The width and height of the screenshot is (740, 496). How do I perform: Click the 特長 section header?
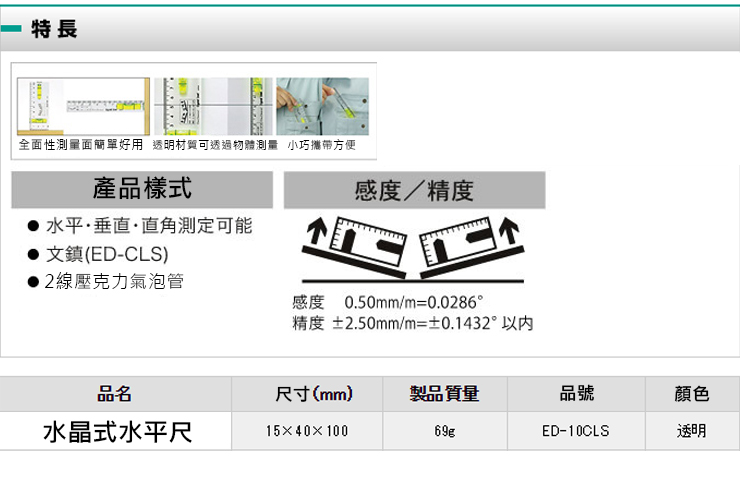[54, 30]
